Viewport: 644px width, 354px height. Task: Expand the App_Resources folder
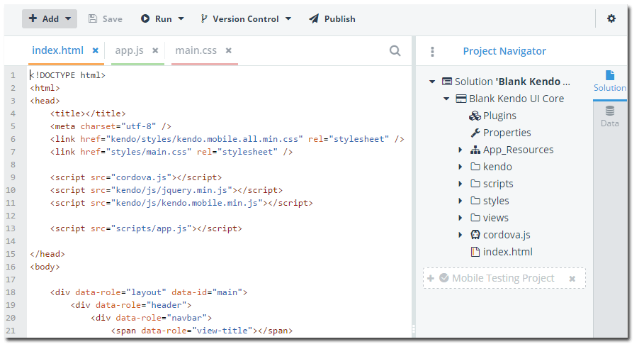click(x=461, y=150)
